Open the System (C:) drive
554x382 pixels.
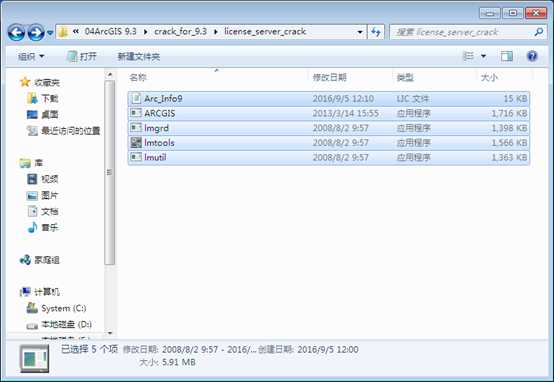pyautogui.click(x=64, y=308)
